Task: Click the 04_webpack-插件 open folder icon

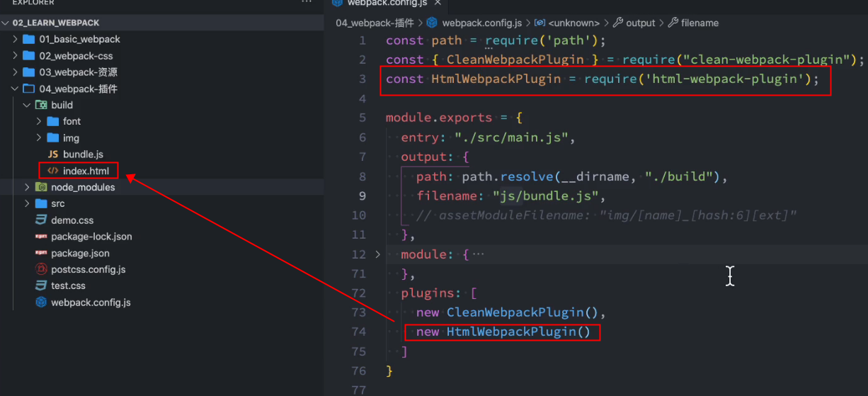Action: (x=28, y=89)
